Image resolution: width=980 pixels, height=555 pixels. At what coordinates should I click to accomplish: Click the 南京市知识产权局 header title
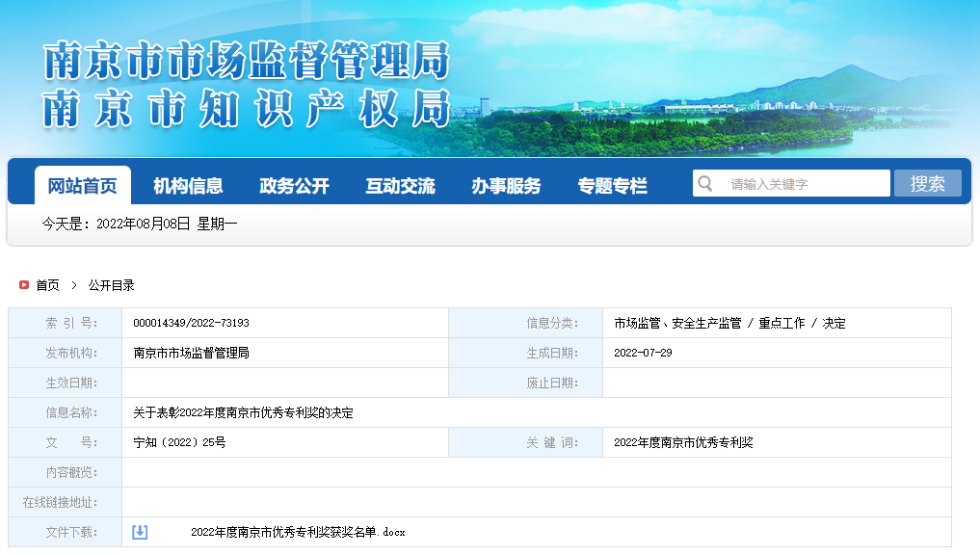pyautogui.click(x=247, y=108)
